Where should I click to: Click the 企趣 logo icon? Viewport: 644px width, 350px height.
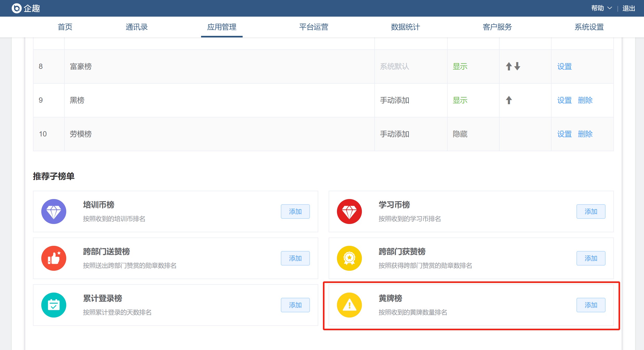click(17, 8)
